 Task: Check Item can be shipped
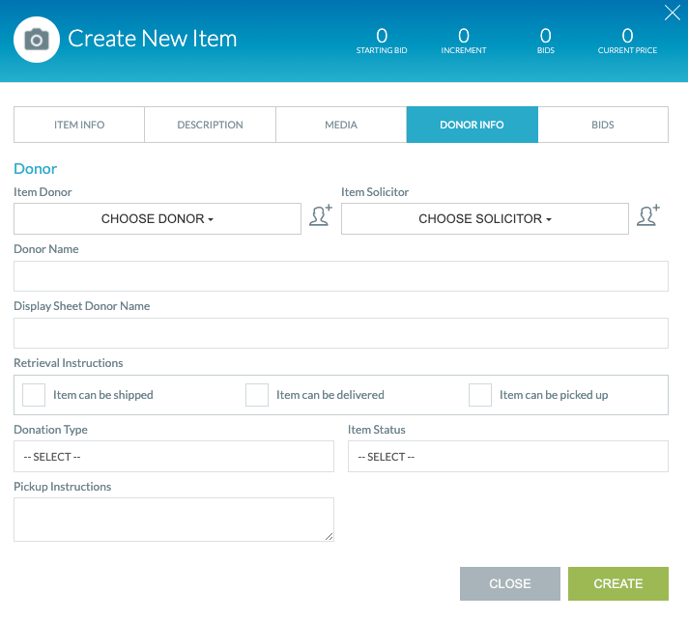34,395
